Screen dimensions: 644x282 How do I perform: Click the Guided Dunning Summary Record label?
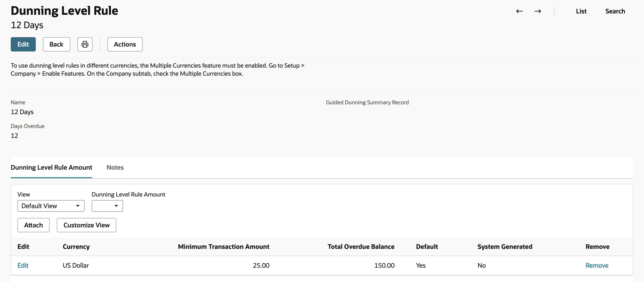(x=367, y=102)
